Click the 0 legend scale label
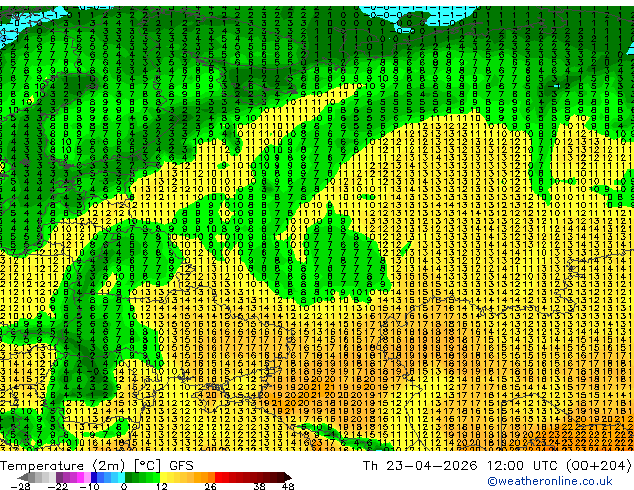Image resolution: width=634 pixels, height=490 pixels. tap(124, 486)
